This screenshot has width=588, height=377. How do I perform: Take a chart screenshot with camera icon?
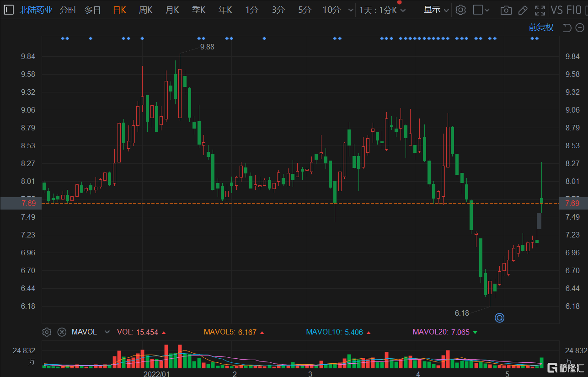[506, 10]
